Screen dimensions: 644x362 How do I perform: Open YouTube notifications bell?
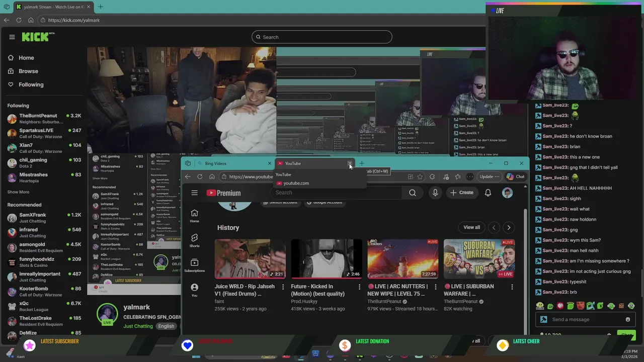click(x=488, y=193)
